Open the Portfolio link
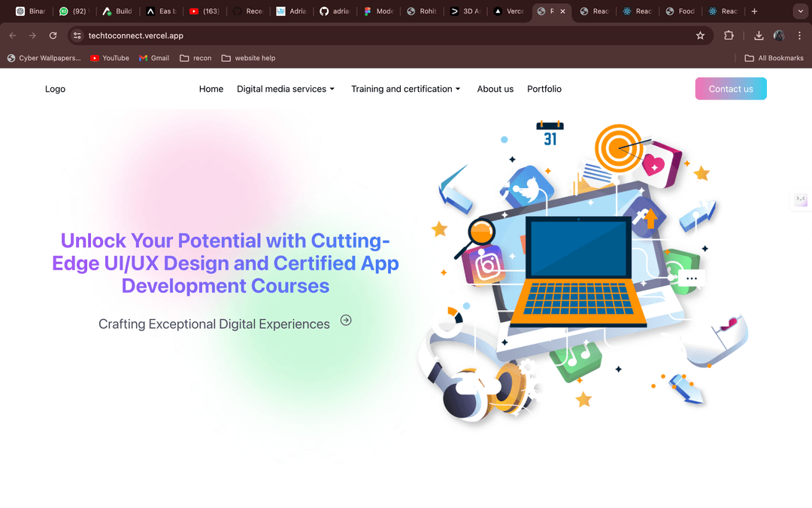This screenshot has height=508, width=812. [544, 89]
